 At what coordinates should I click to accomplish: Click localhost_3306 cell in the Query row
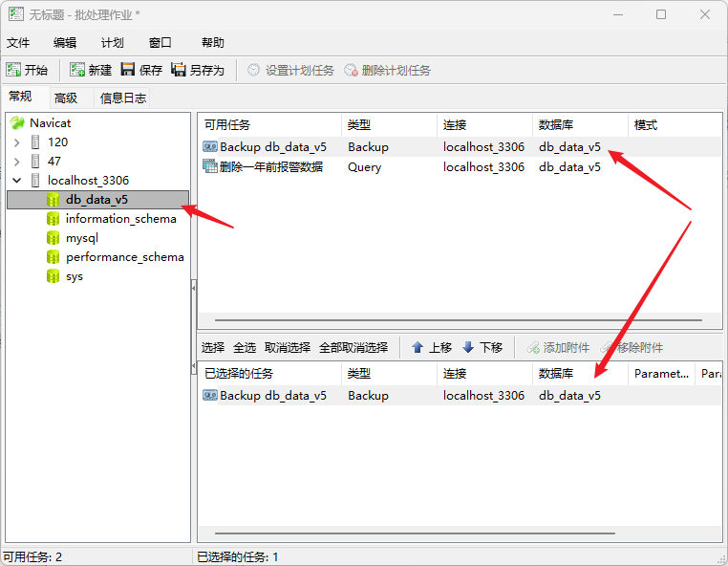click(x=483, y=166)
